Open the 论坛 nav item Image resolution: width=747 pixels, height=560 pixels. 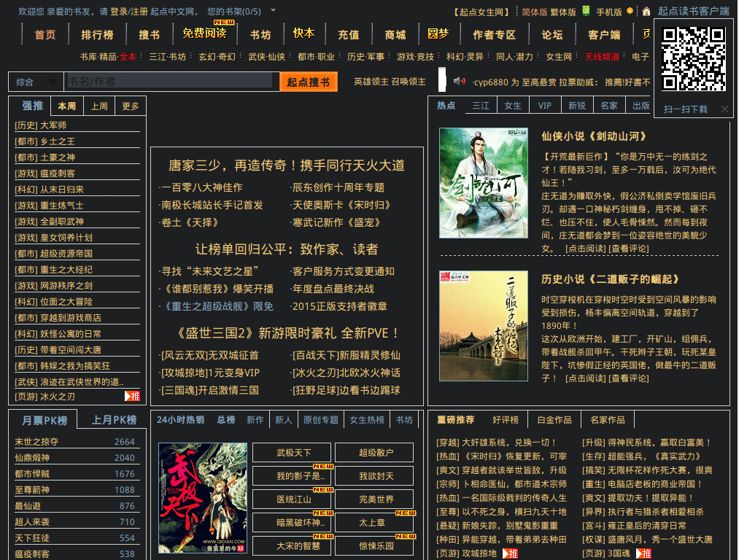[552, 35]
